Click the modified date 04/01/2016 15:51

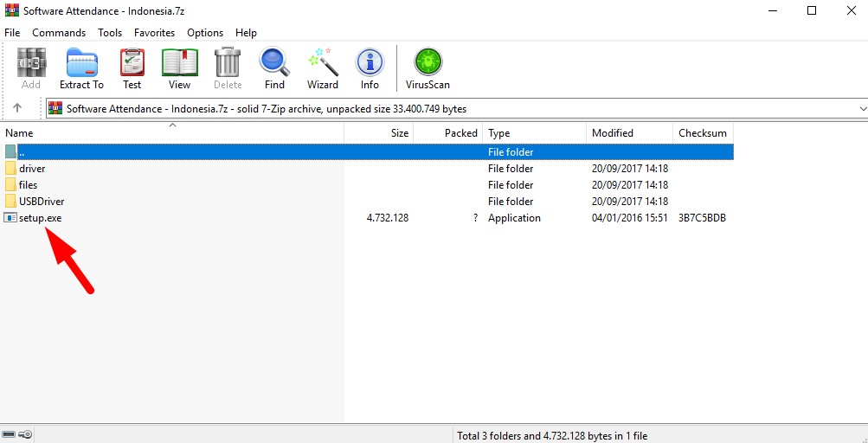pyautogui.click(x=630, y=218)
